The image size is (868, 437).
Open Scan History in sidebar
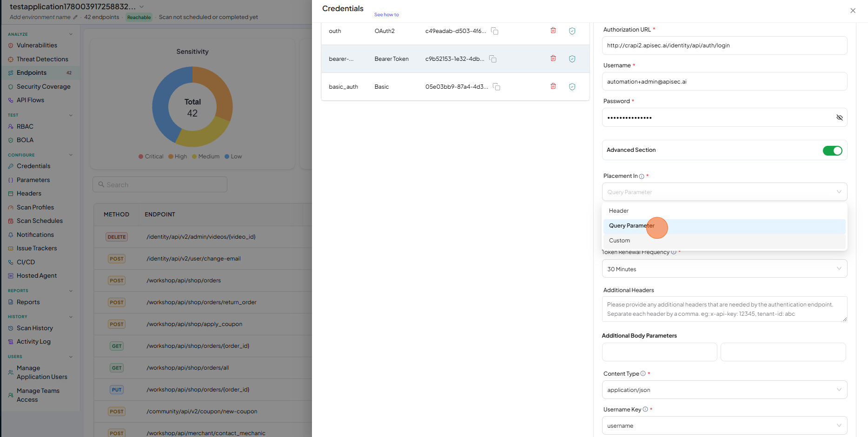coord(35,328)
